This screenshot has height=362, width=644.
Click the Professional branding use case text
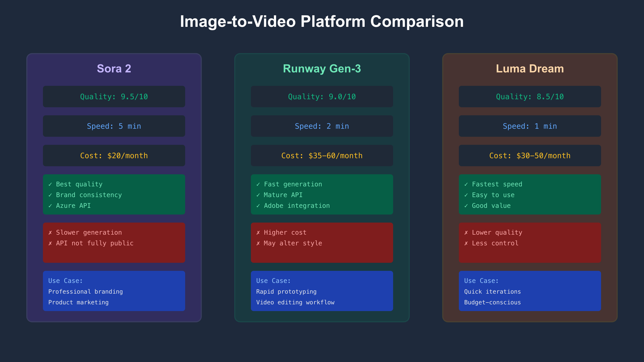click(86, 292)
